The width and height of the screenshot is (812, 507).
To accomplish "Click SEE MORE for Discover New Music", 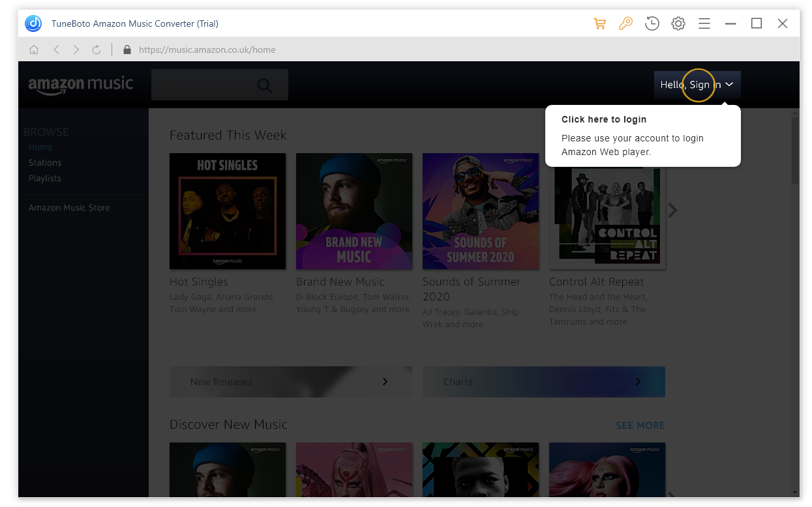I will 640,425.
